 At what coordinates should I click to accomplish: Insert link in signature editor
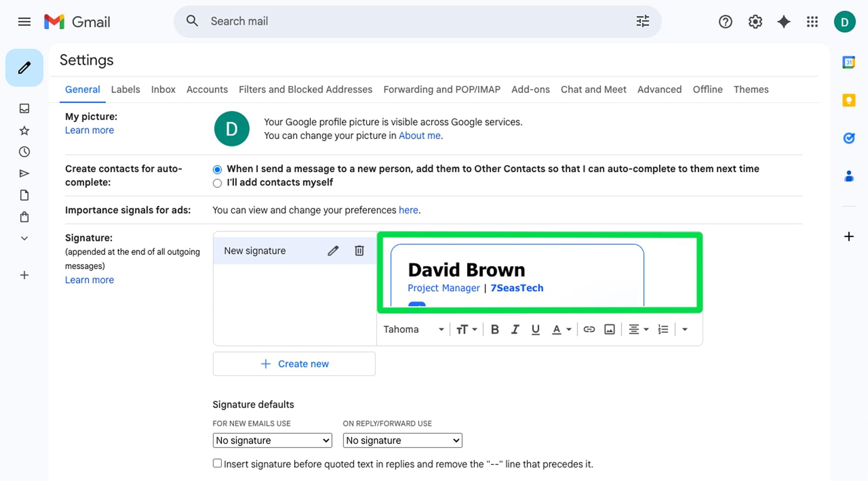click(589, 329)
